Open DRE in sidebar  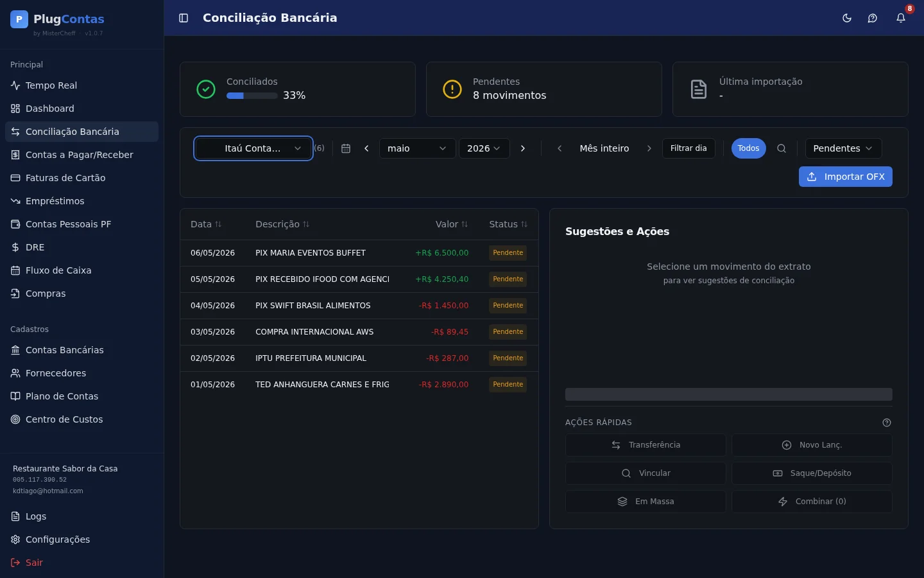click(81, 247)
